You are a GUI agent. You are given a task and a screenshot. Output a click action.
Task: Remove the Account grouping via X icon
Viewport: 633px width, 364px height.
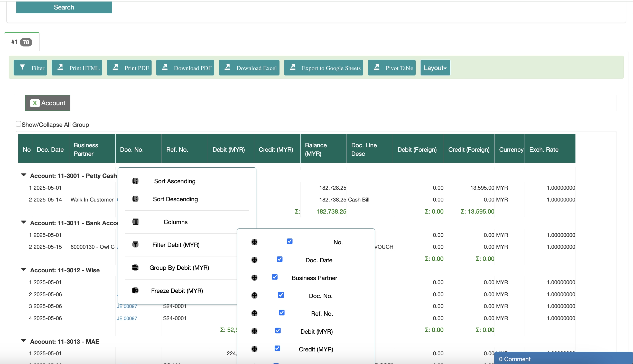point(35,103)
